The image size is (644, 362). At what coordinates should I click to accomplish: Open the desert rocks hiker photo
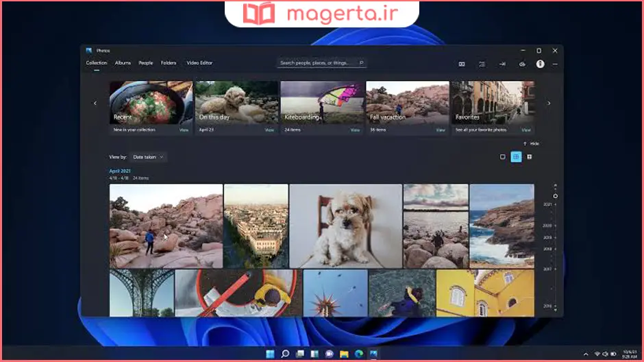pos(166,226)
